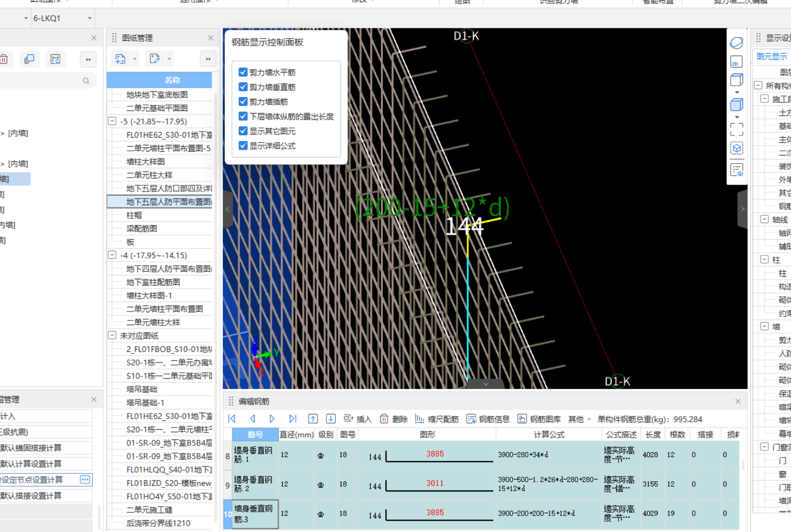Click the layer copy icon in left toolbar

pyautogui.click(x=56, y=59)
